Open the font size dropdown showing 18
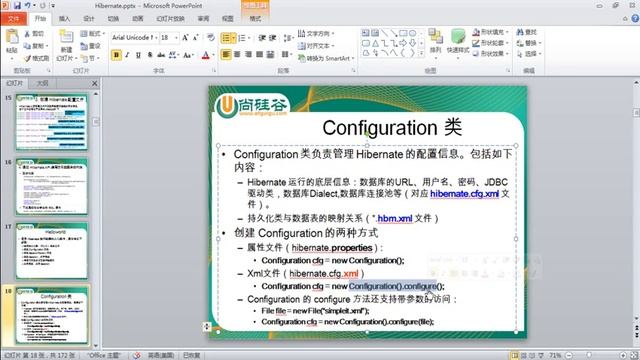 176,38
